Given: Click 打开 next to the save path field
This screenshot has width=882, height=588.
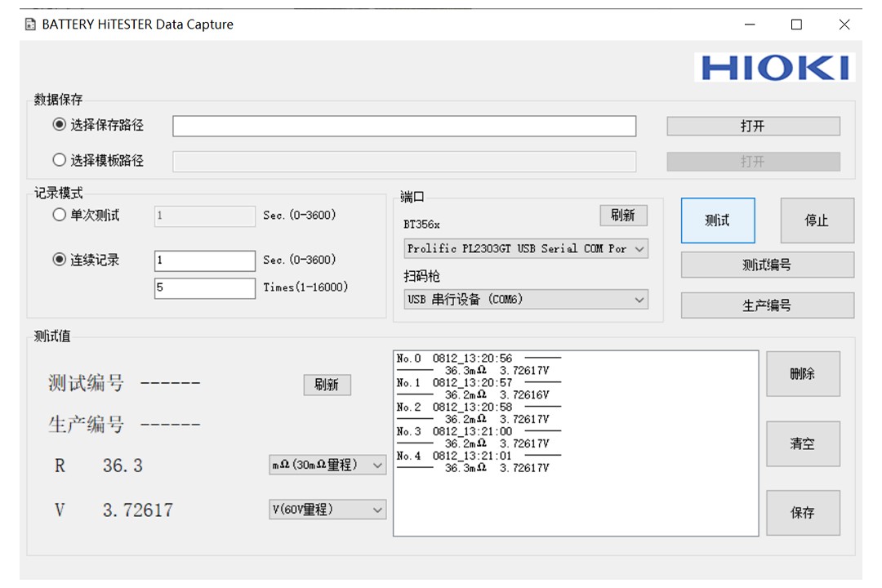Looking at the screenshot, I should coord(752,126).
